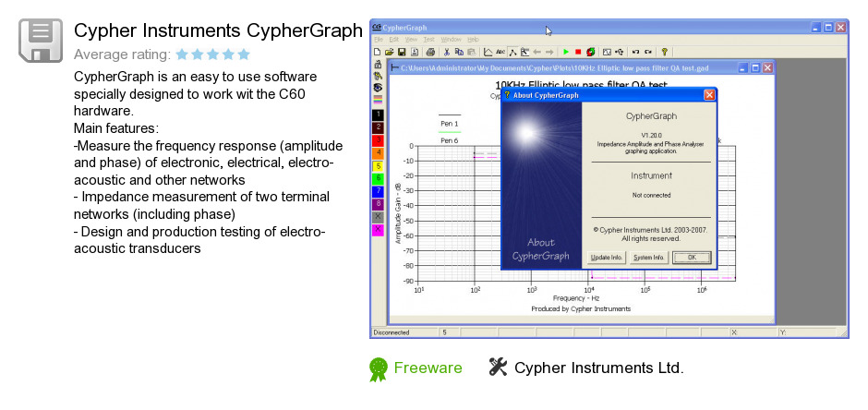The image size is (868, 410).
Task: Click the Cypher Instruments CypherGraph title
Action: 218,31
